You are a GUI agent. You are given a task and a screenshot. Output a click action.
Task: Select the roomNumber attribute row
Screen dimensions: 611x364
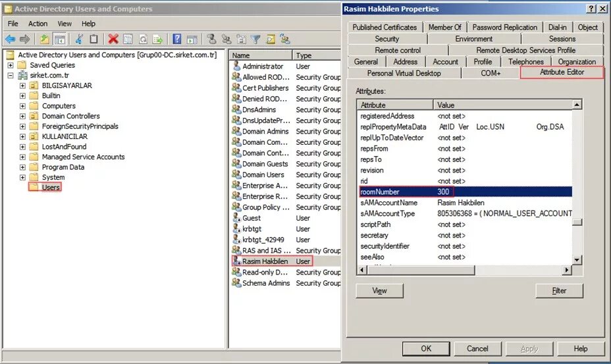[x=465, y=192]
